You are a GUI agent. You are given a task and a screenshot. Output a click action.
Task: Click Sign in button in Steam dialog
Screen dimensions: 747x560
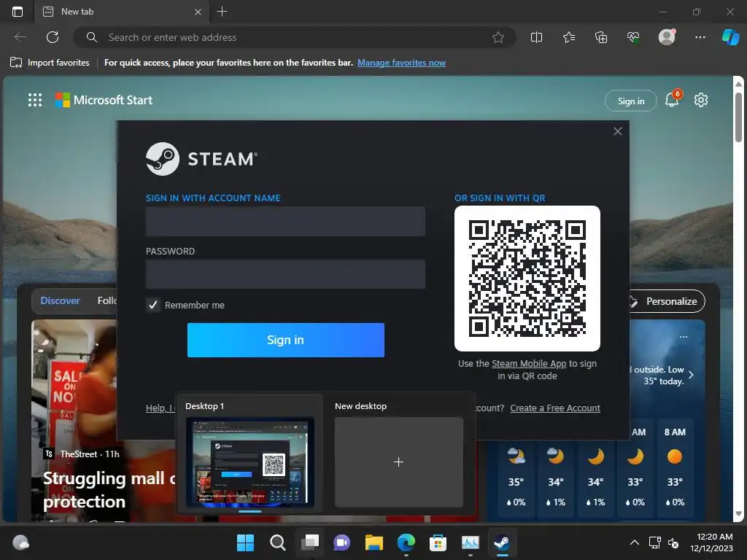[285, 340]
